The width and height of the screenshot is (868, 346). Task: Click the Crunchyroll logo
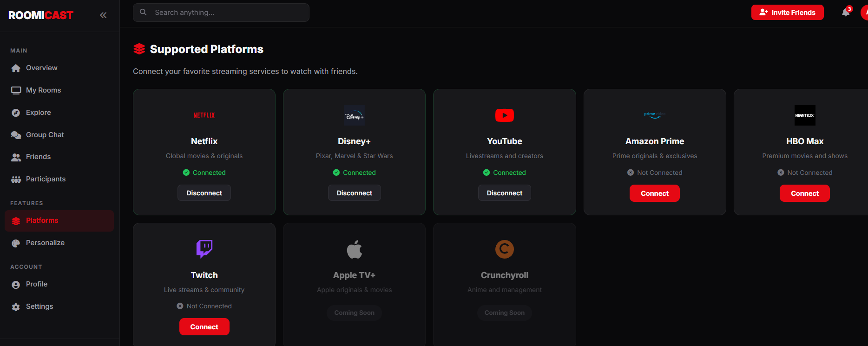(x=505, y=249)
